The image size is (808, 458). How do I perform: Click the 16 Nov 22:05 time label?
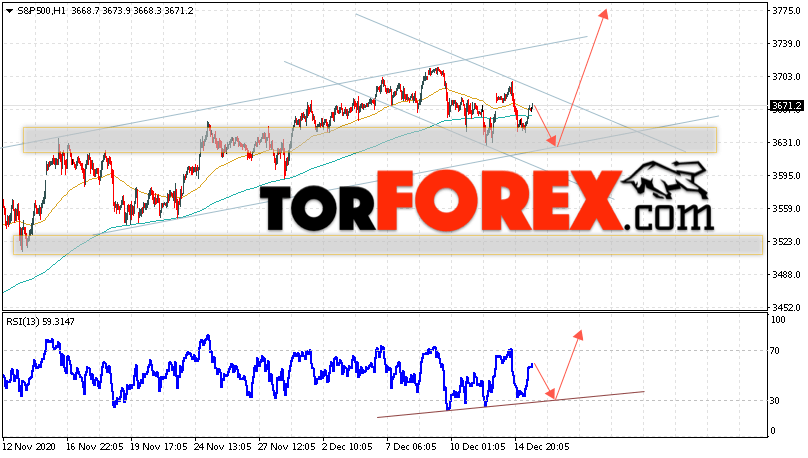point(95,447)
